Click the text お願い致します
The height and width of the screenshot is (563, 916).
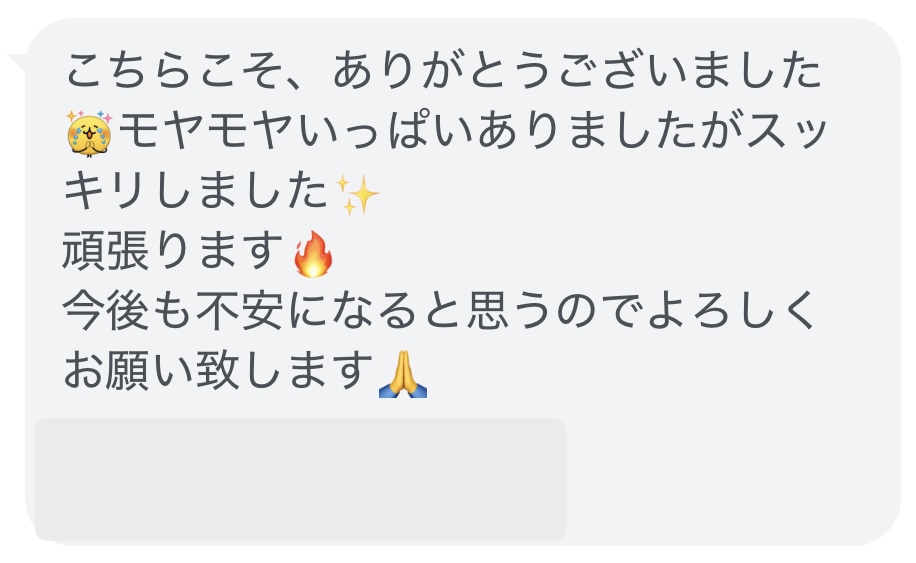click(x=217, y=372)
